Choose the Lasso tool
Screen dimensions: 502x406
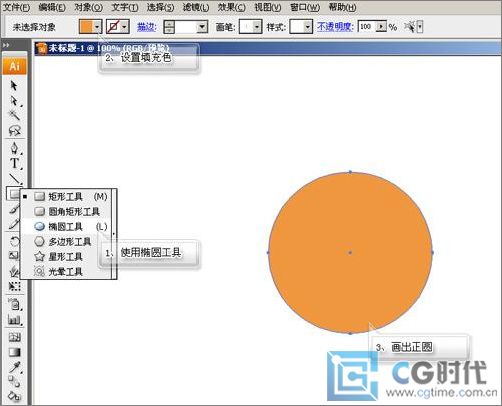(x=14, y=130)
